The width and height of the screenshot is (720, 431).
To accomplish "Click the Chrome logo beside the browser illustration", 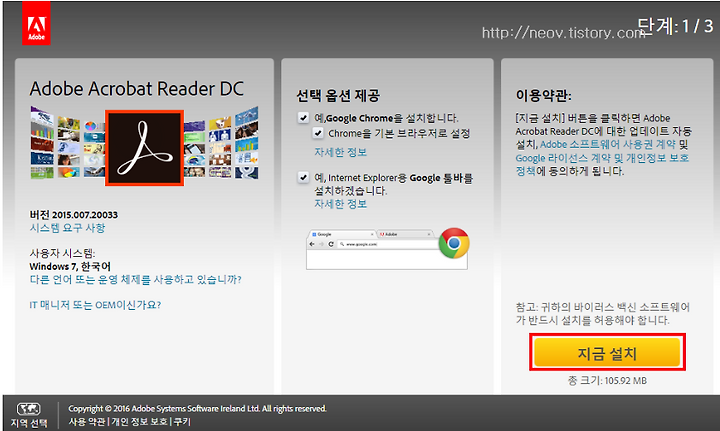I will (454, 243).
